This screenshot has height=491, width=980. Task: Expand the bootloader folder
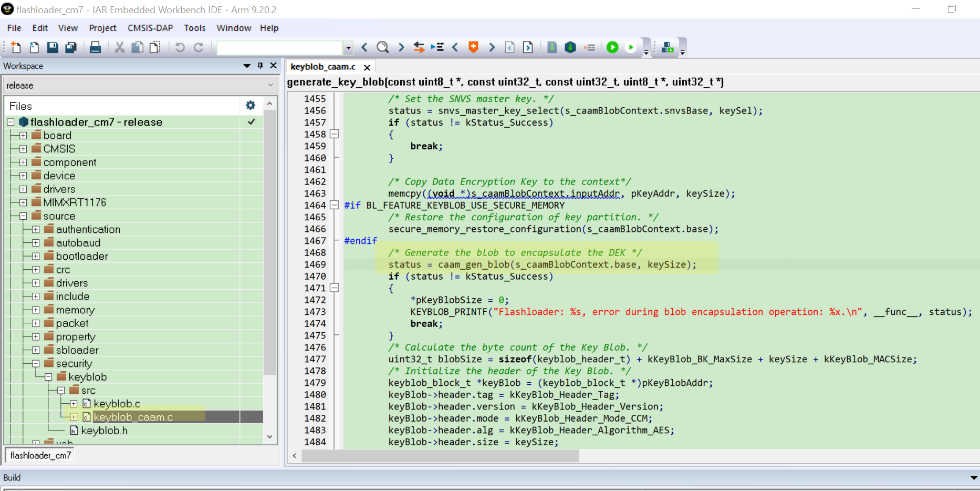pyautogui.click(x=36, y=257)
